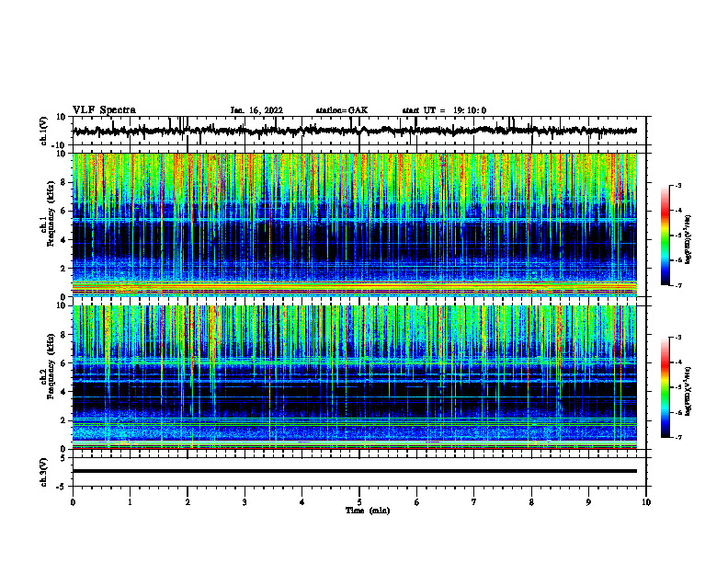This screenshot has width=728, height=563.
Task: Click the 'station=GAK' header text
Action: pos(342,110)
